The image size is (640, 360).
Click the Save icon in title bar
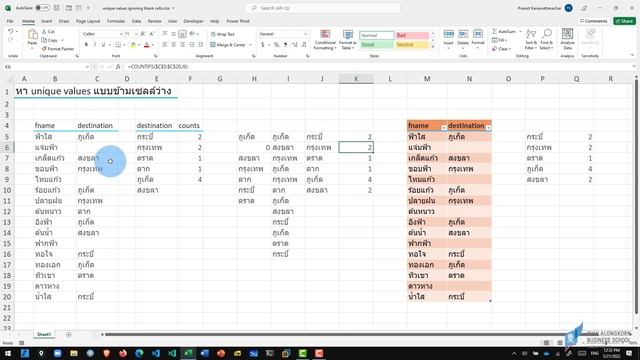[x=57, y=8]
